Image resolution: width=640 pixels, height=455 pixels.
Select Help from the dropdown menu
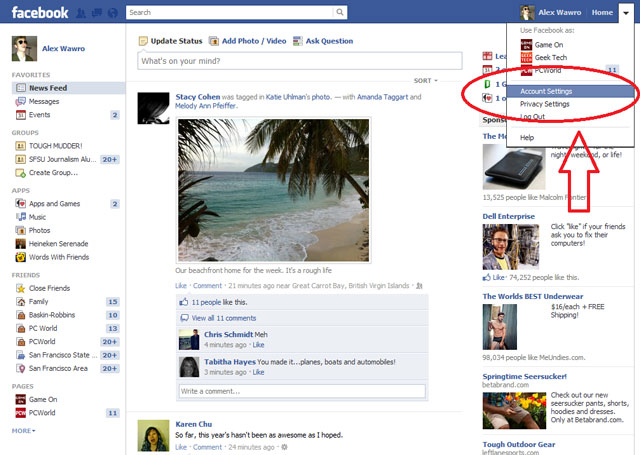[527, 138]
